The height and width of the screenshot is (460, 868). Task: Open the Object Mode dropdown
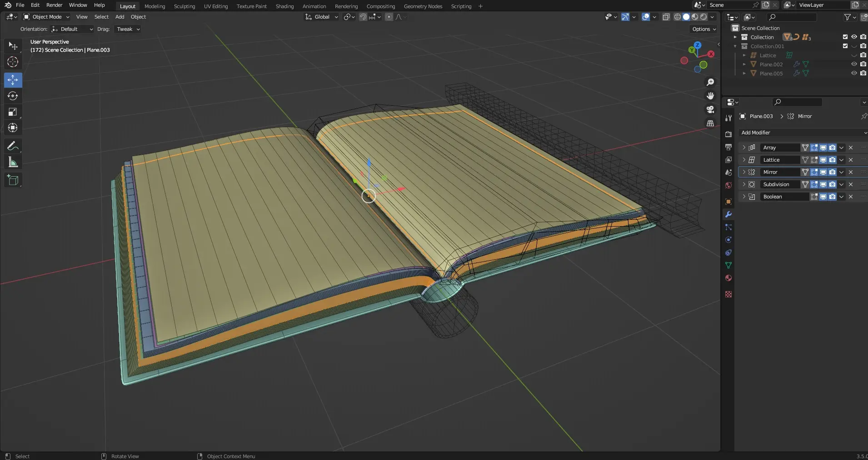(x=47, y=17)
